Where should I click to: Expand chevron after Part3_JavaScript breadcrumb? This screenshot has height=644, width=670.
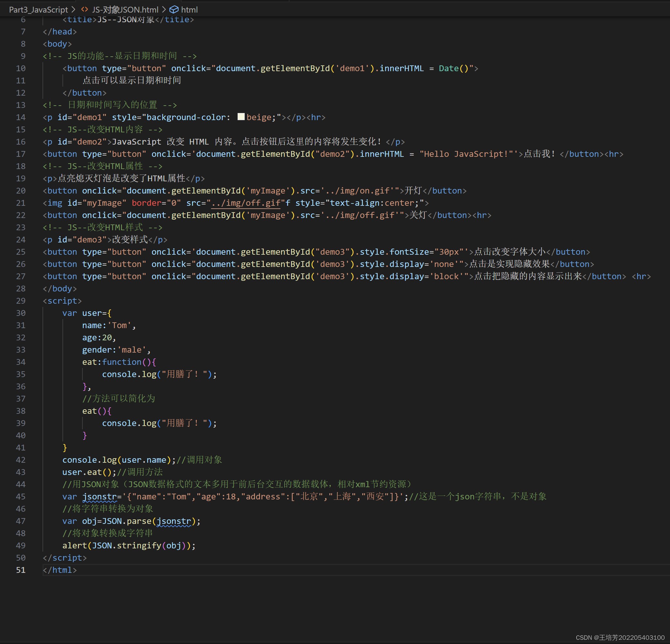pyautogui.click(x=73, y=10)
